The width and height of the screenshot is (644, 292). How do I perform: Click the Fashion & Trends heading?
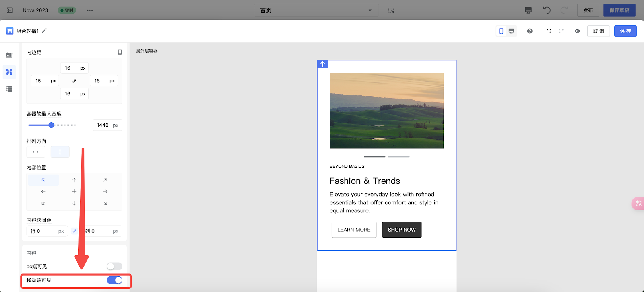tap(365, 181)
